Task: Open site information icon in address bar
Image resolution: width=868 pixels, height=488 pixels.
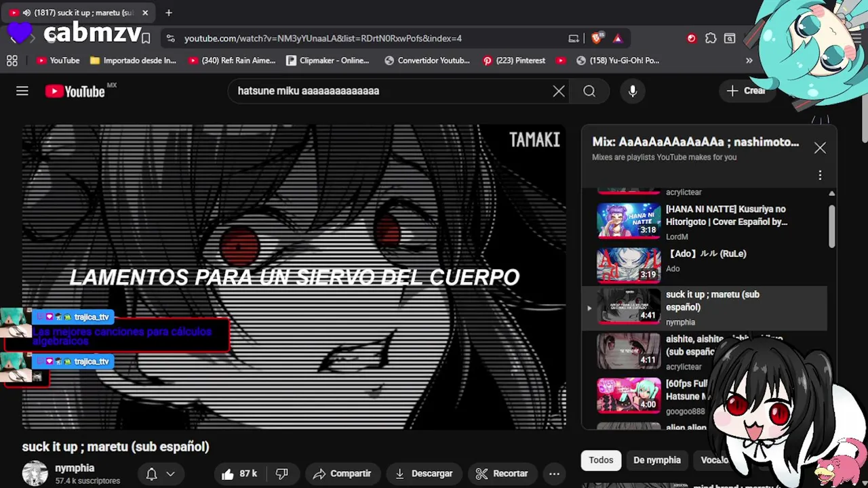Action: pos(170,39)
